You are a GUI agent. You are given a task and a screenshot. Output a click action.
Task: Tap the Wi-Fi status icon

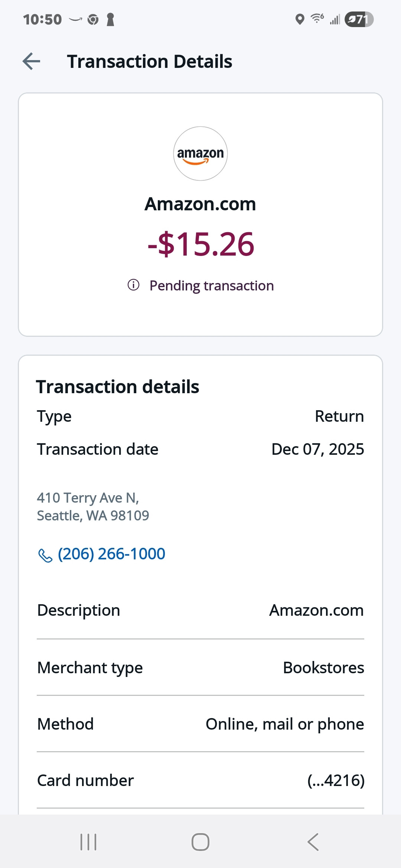(x=317, y=18)
